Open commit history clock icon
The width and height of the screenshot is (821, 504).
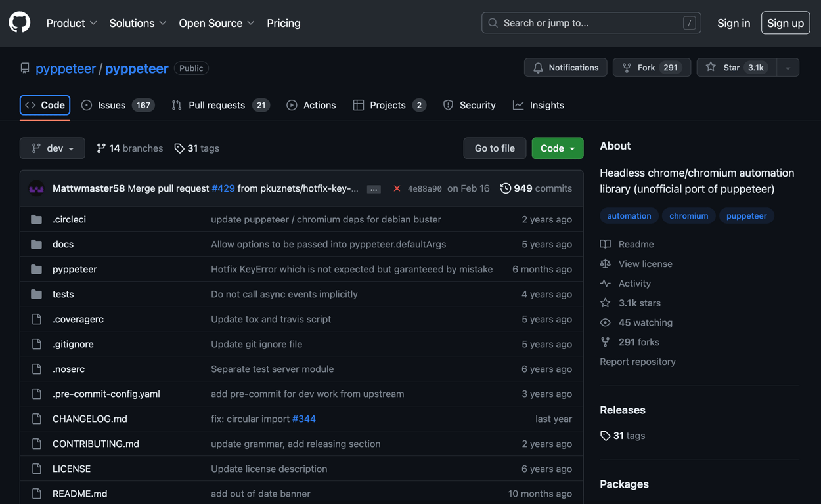pyautogui.click(x=505, y=188)
